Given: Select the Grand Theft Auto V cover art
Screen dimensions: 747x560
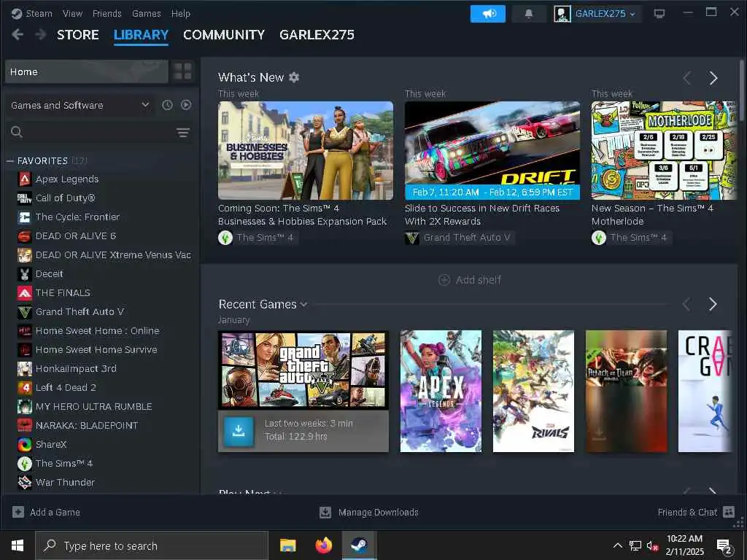Looking at the screenshot, I should [x=303, y=370].
